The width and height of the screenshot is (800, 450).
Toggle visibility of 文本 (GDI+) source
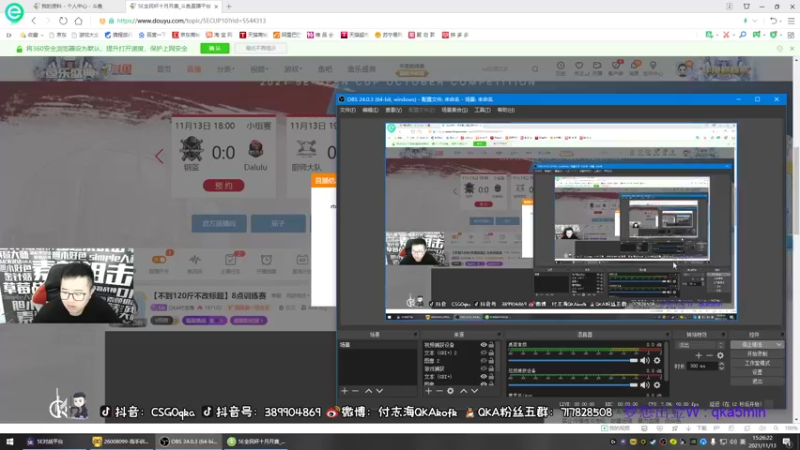tap(483, 377)
